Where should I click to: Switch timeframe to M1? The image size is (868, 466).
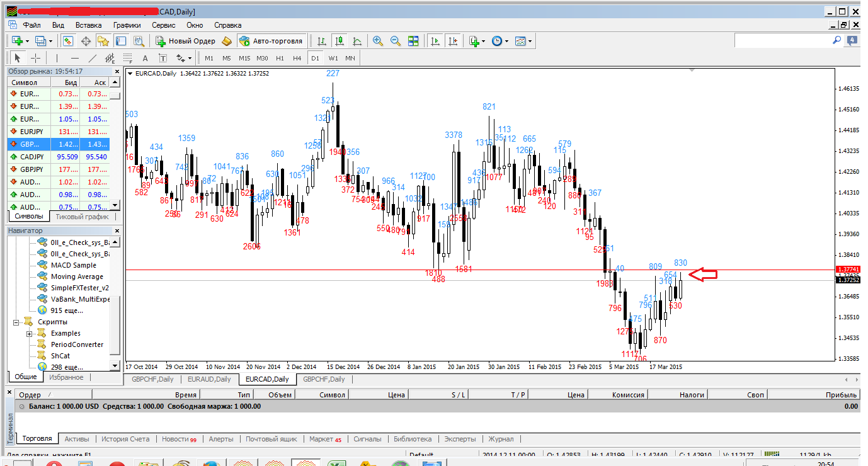(209, 58)
